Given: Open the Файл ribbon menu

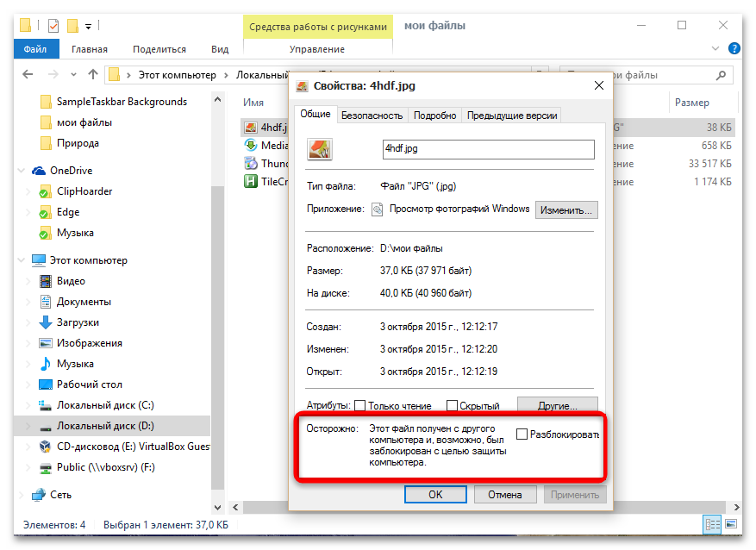Looking at the screenshot, I should tap(35, 49).
